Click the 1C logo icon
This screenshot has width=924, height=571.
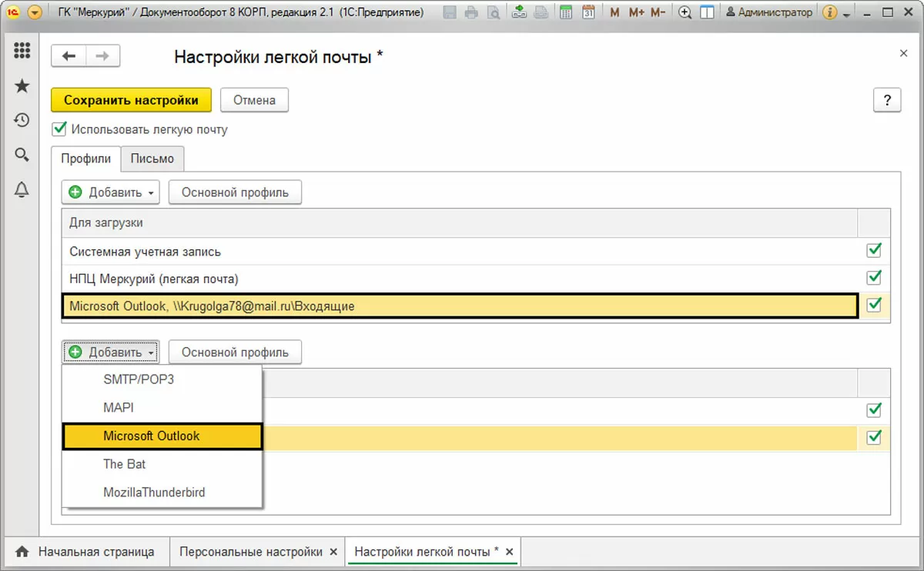click(13, 12)
